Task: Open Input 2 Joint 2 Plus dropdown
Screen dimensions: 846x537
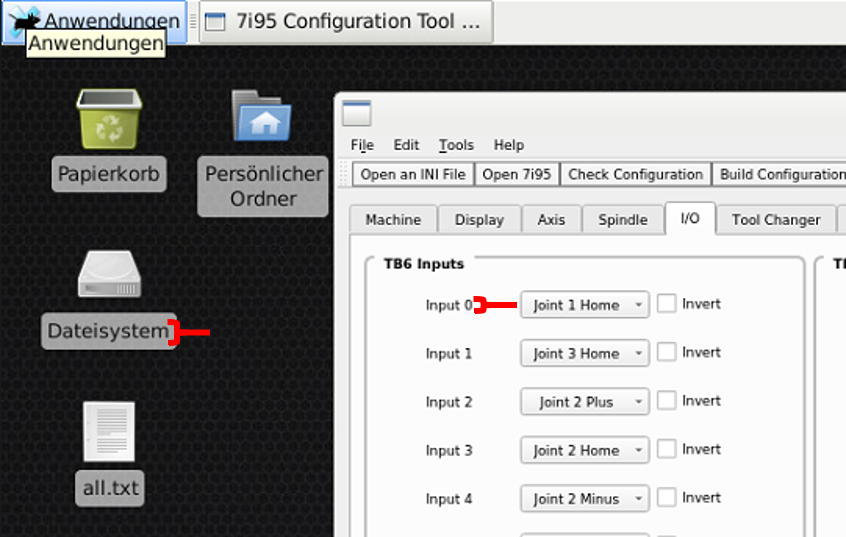Action: point(584,402)
